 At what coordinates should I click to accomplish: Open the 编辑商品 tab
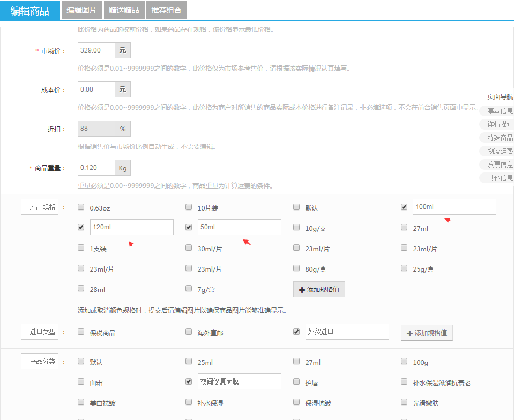coord(30,11)
